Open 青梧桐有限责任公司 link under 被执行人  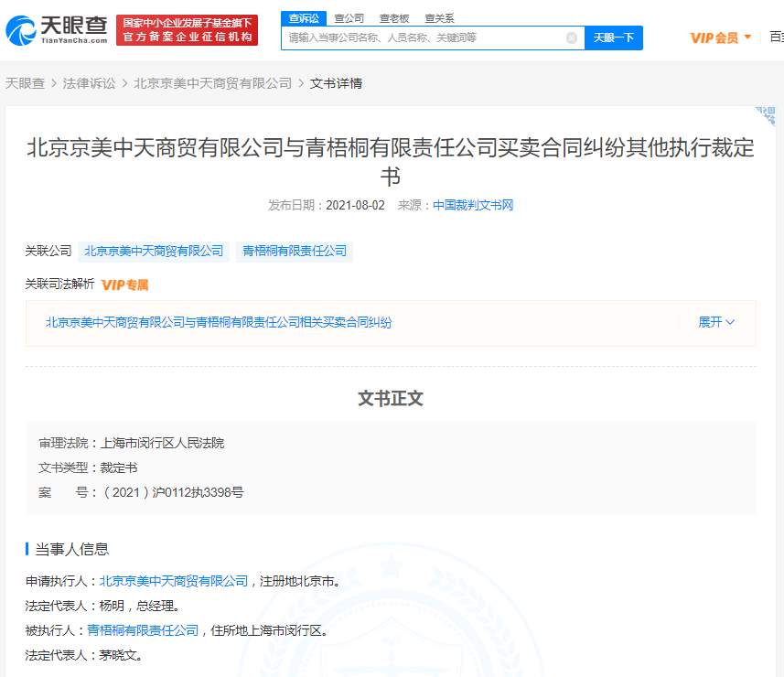point(143,630)
